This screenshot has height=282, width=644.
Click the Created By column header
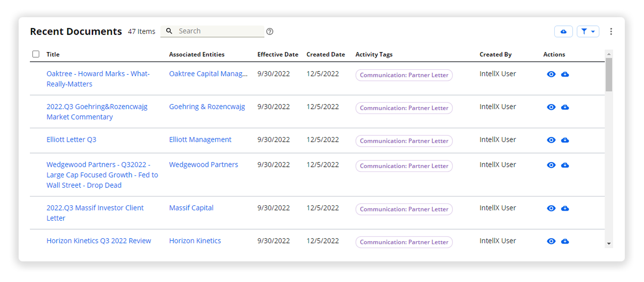pyautogui.click(x=495, y=55)
